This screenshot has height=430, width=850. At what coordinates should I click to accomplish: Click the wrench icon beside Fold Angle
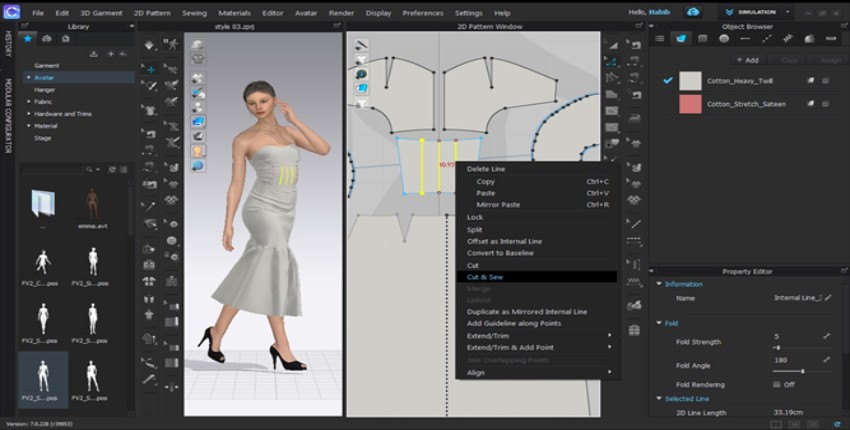click(826, 360)
